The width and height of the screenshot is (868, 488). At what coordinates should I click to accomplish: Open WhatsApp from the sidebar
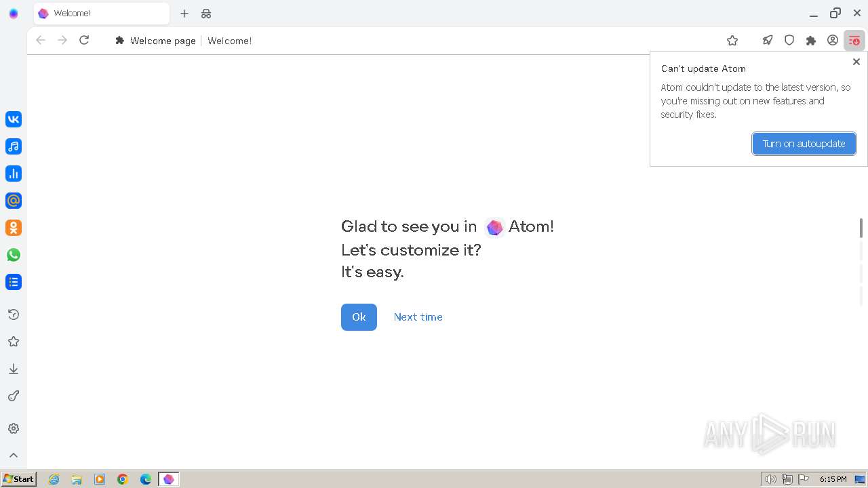tap(14, 255)
